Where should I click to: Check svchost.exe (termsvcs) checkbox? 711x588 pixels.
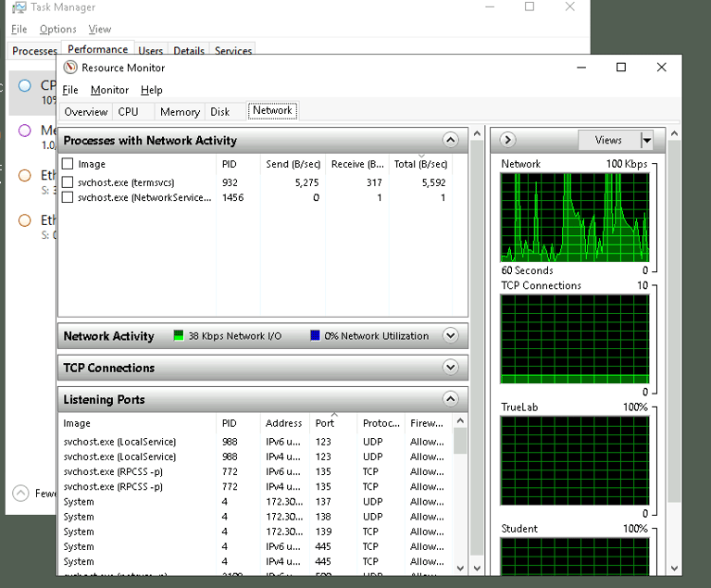68,182
